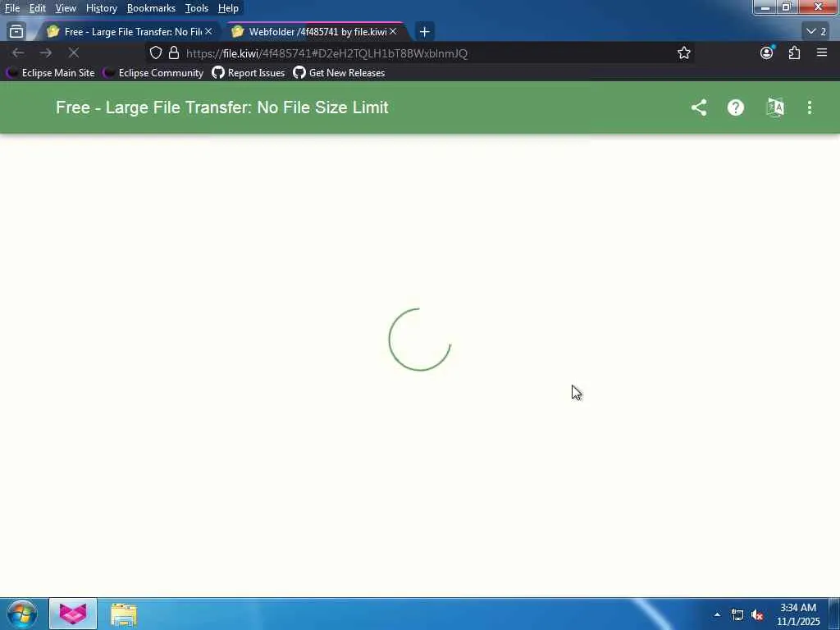Open the Windows Start button
The image size is (840, 630).
[x=22, y=614]
